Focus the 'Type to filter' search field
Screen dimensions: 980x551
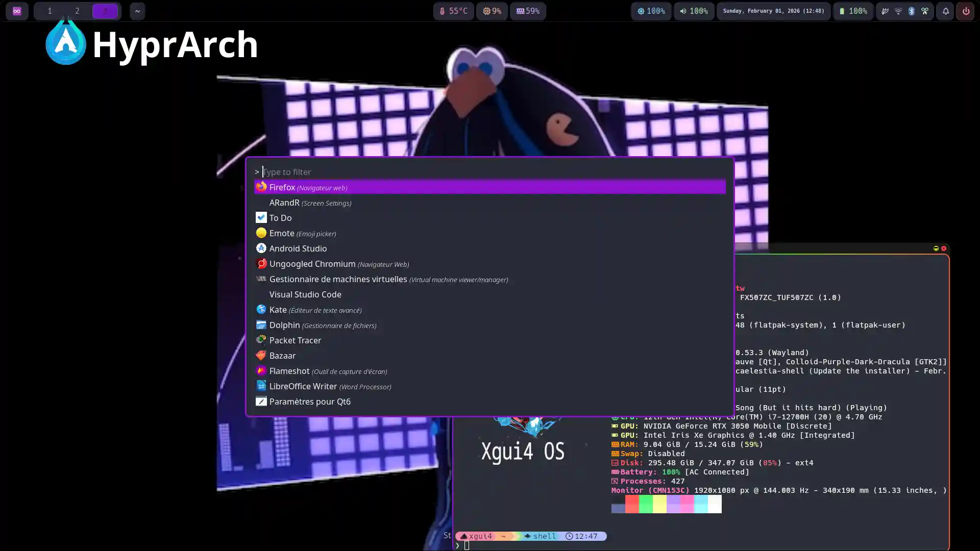[490, 171]
